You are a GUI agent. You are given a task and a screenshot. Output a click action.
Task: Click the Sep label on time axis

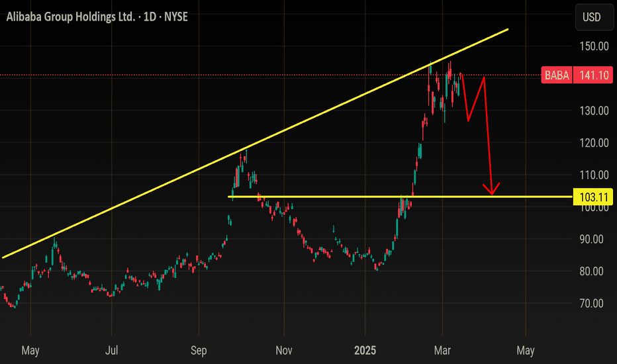199,350
